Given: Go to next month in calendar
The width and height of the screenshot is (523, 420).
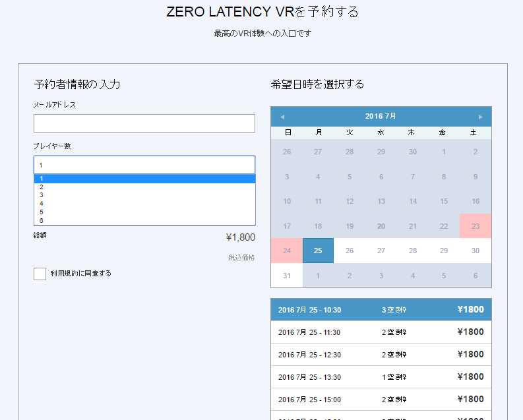Looking at the screenshot, I should pyautogui.click(x=480, y=117).
